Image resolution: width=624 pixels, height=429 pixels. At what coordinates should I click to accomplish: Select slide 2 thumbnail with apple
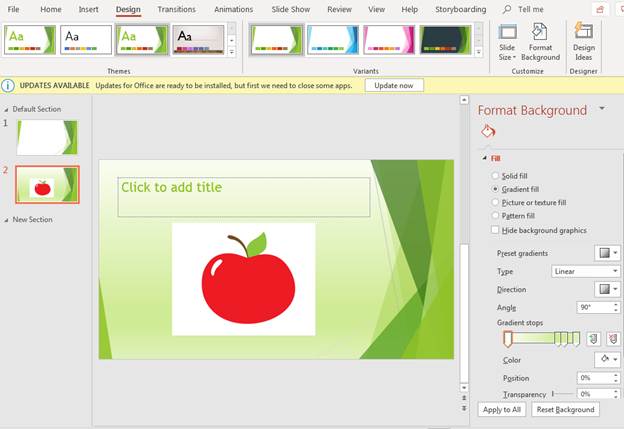(x=47, y=185)
